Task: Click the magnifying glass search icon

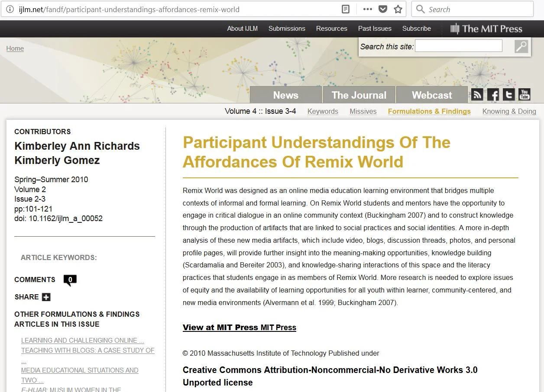Action: click(x=521, y=46)
